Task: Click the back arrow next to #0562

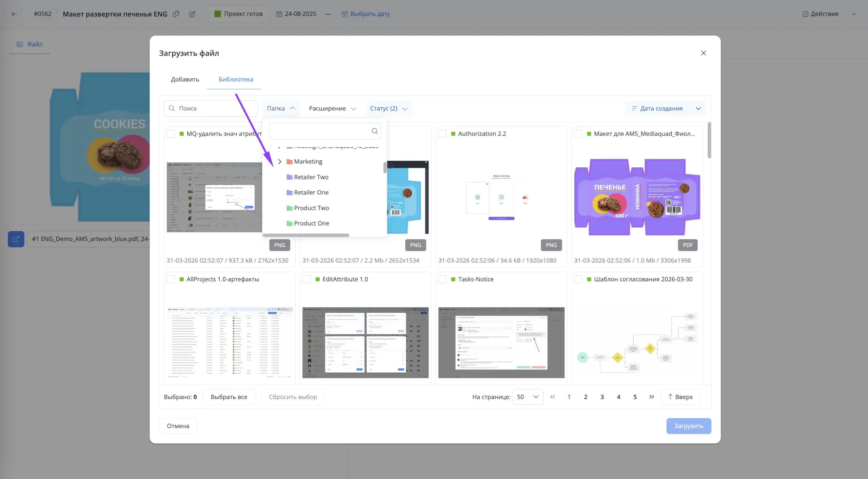Action: click(14, 14)
